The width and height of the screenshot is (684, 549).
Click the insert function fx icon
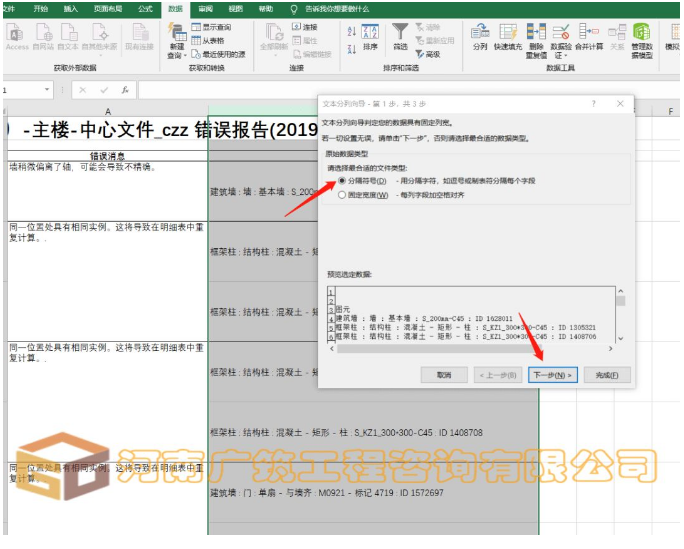point(124,90)
